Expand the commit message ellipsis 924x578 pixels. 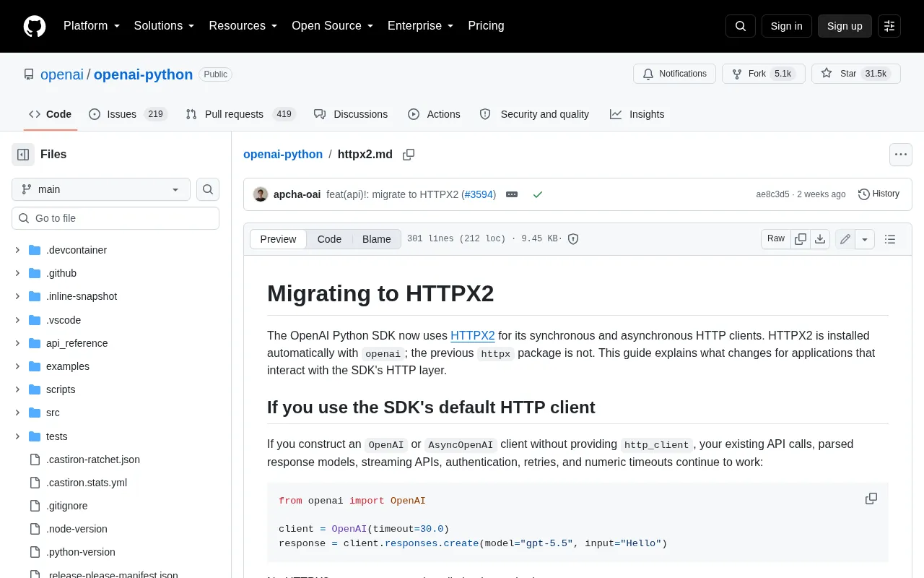tap(512, 194)
